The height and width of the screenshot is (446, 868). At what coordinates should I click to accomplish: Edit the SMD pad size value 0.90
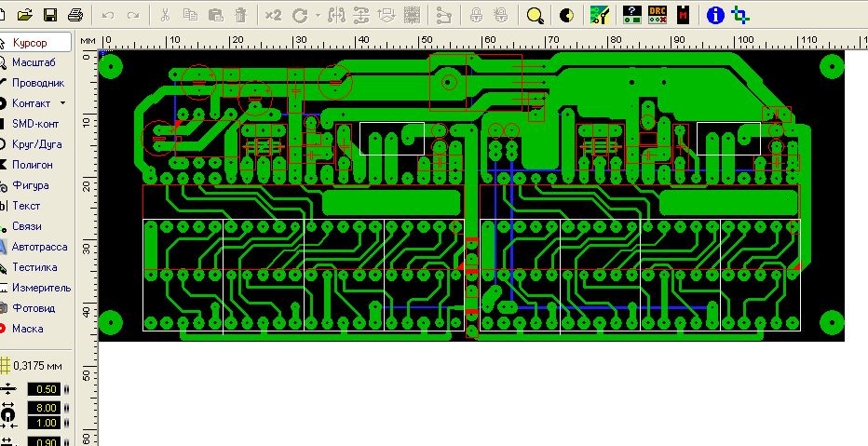pyautogui.click(x=45, y=442)
